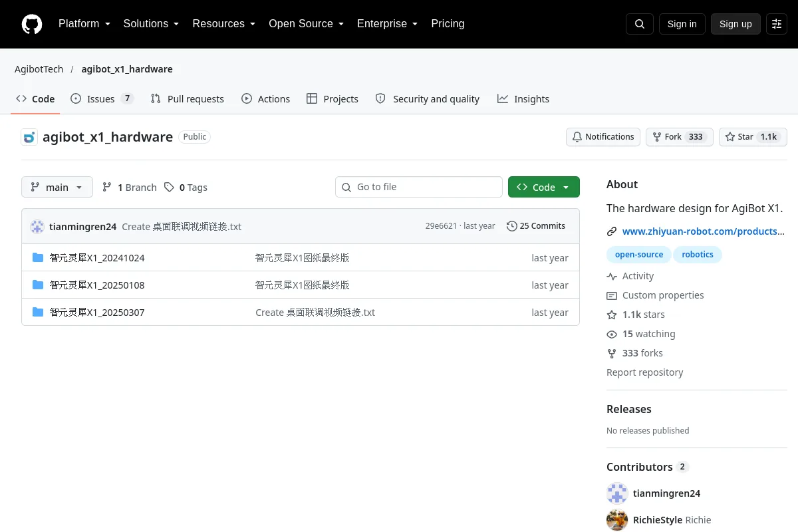Click the GitHub logo icon

[32, 24]
